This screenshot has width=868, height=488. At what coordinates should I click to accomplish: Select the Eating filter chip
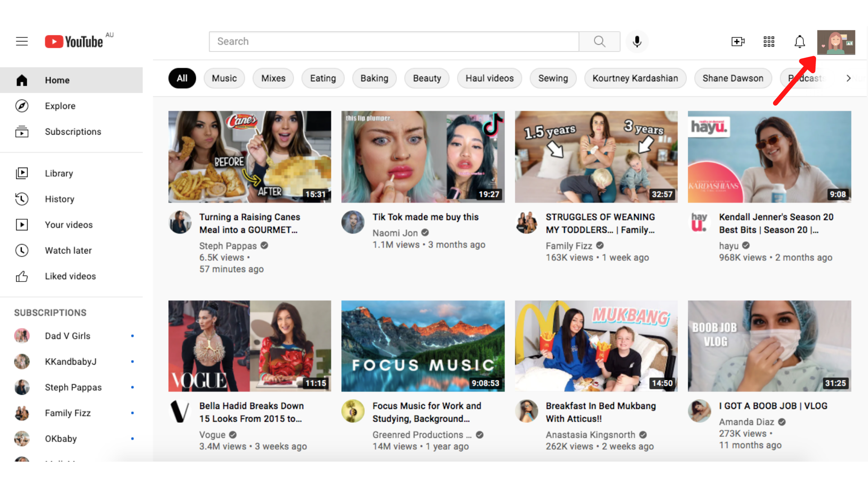pos(323,79)
